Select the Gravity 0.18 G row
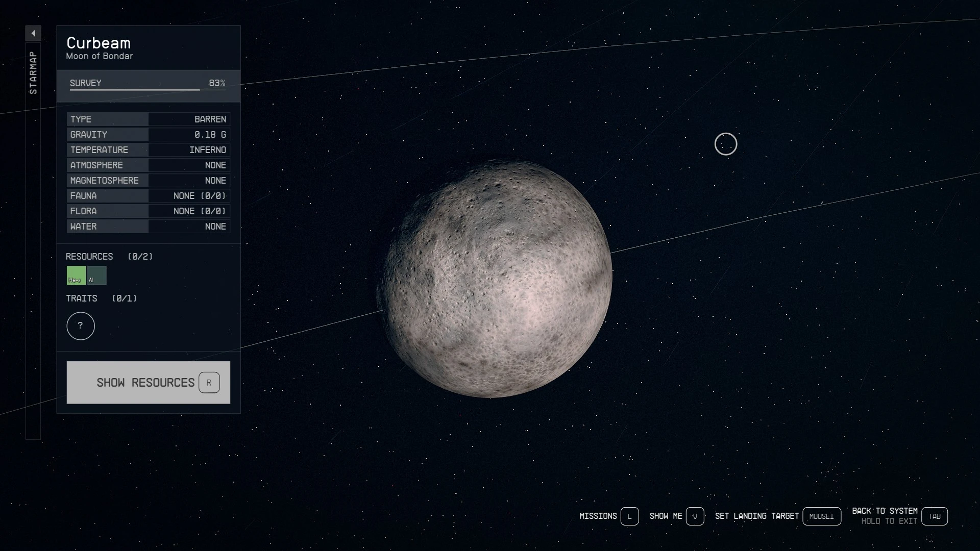The height and width of the screenshot is (551, 980). 148,135
